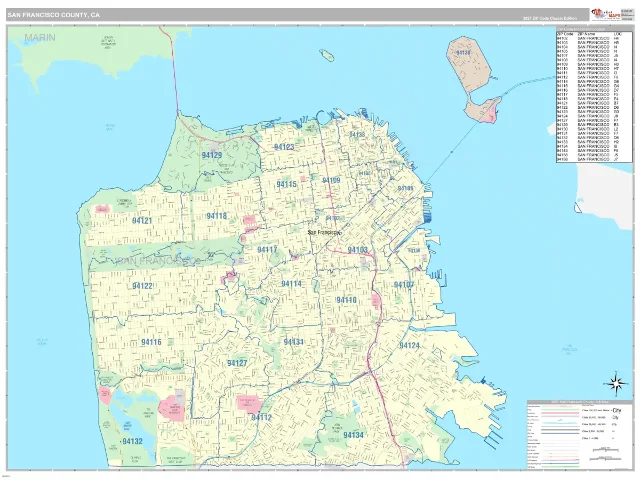Image resolution: width=640 pixels, height=480 pixels.
Task: Select the 94132 label by the lake
Action: (133, 442)
